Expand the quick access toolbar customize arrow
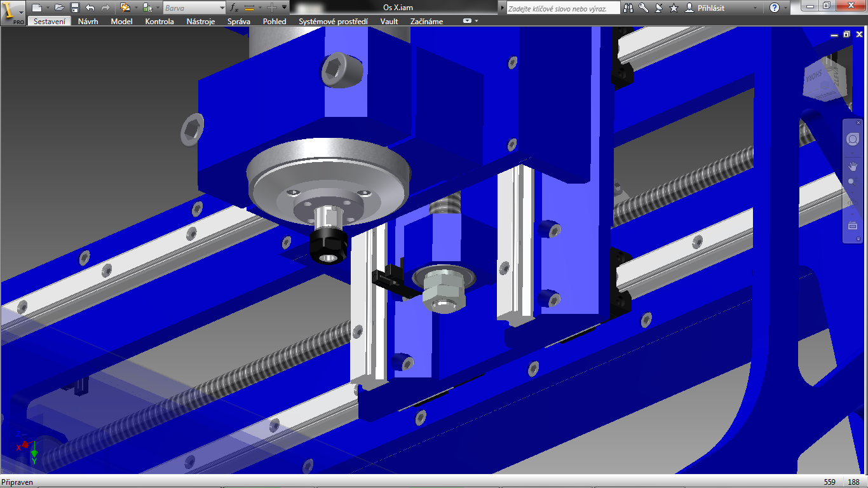This screenshot has height=488, width=868. (284, 8)
